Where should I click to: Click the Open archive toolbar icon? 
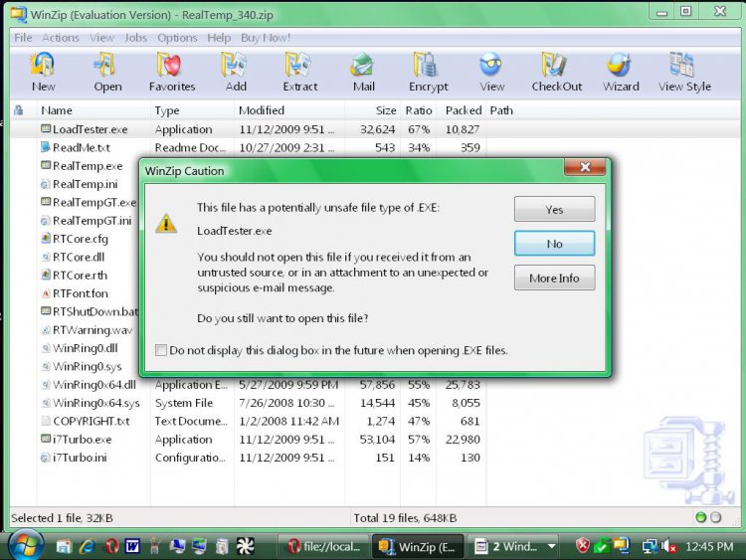coord(106,65)
